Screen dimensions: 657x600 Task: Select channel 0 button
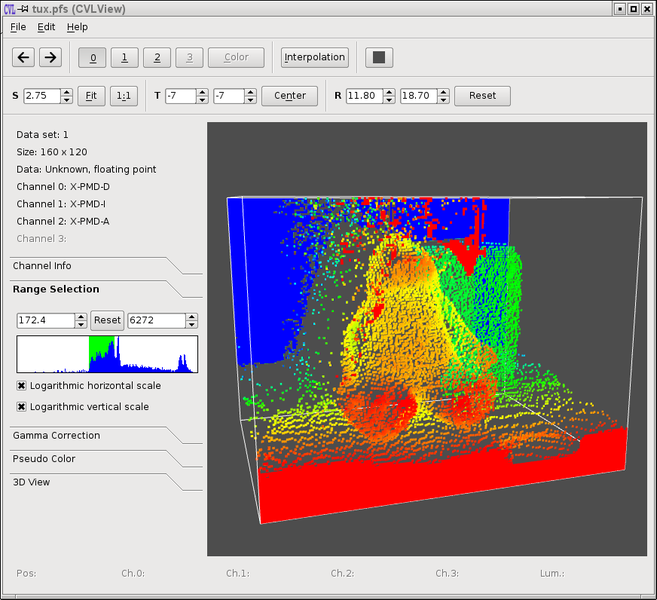tap(92, 57)
